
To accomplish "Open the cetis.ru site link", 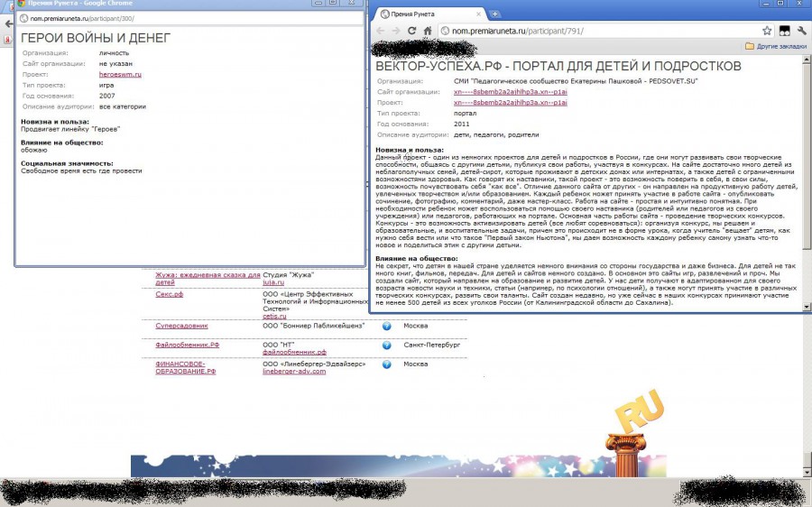I will click(x=274, y=316).
